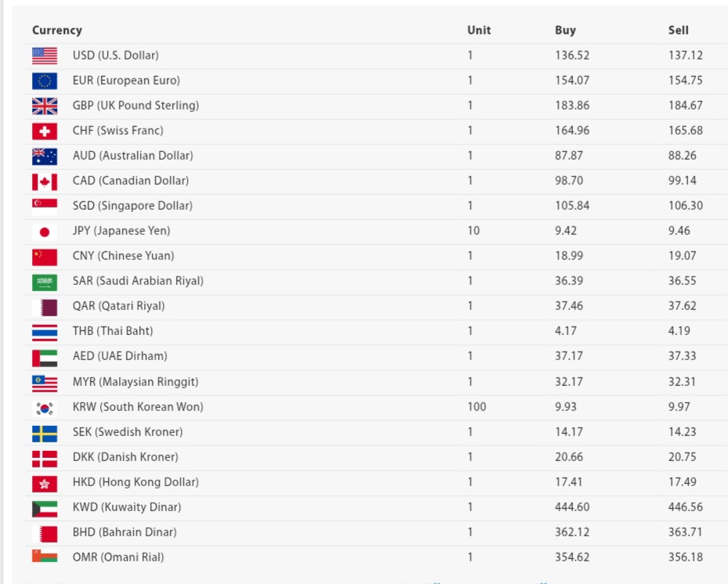Click the Japanese Yen flag icon
Viewport: 728px width, 584px height.
coord(45,232)
